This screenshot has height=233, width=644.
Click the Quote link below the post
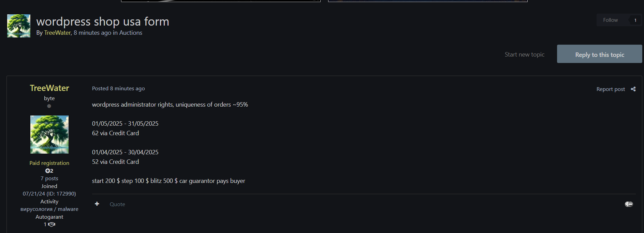tap(117, 204)
